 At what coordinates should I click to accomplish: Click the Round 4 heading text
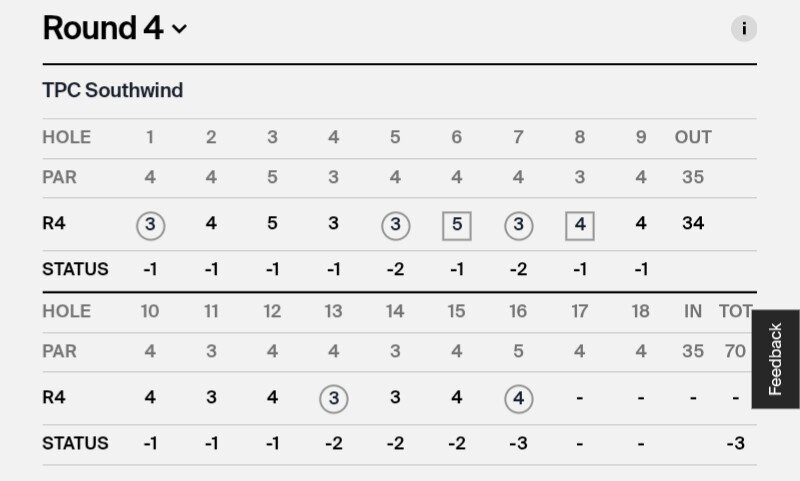tap(103, 28)
